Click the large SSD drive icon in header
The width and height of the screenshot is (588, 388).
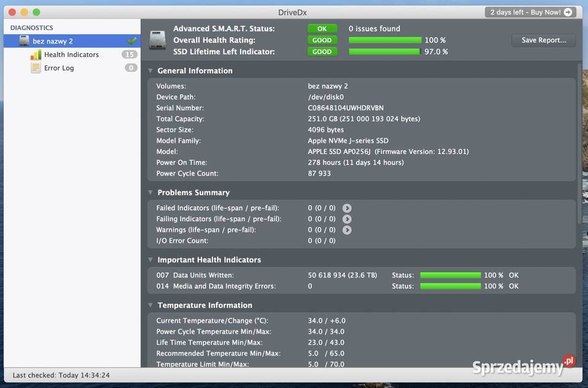(157, 40)
